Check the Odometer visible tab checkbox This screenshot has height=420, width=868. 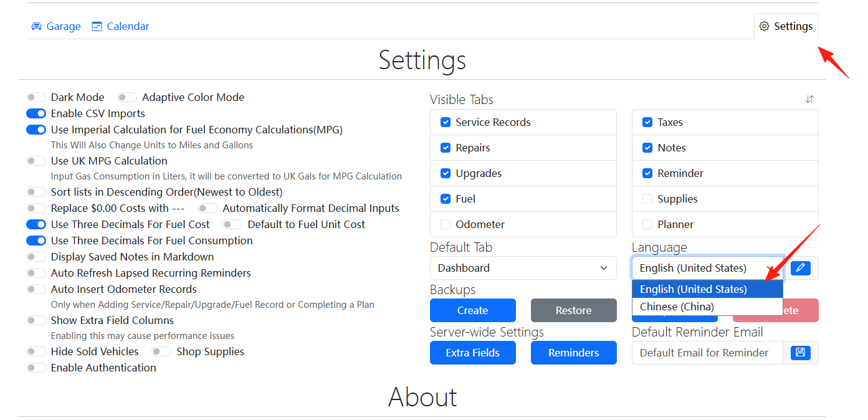tap(446, 224)
